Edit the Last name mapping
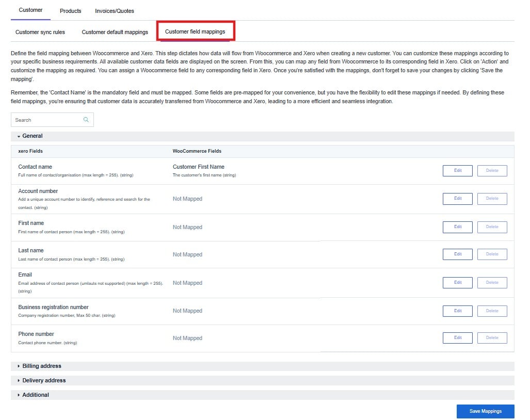Screen dimensions: 530x420 [457, 254]
